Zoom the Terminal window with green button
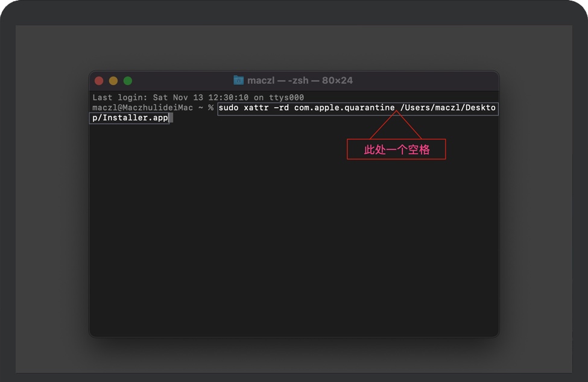Screen dimensions: 588x382 (128, 81)
